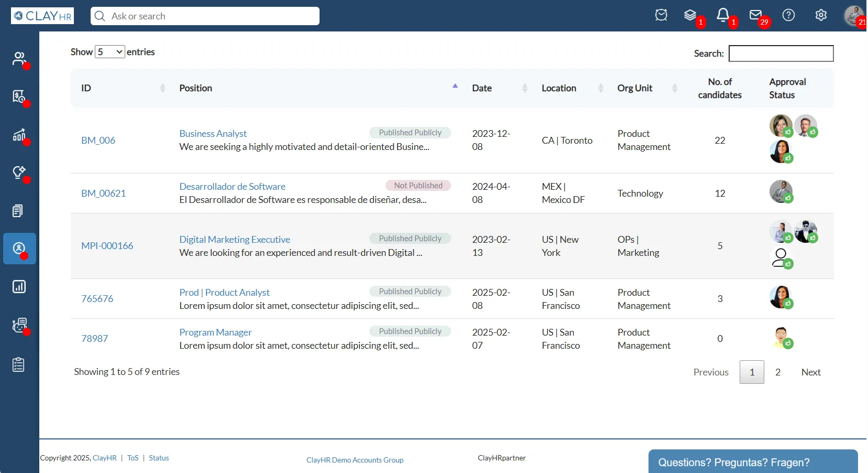
Task: Open job posting BM_006
Action: (98, 140)
